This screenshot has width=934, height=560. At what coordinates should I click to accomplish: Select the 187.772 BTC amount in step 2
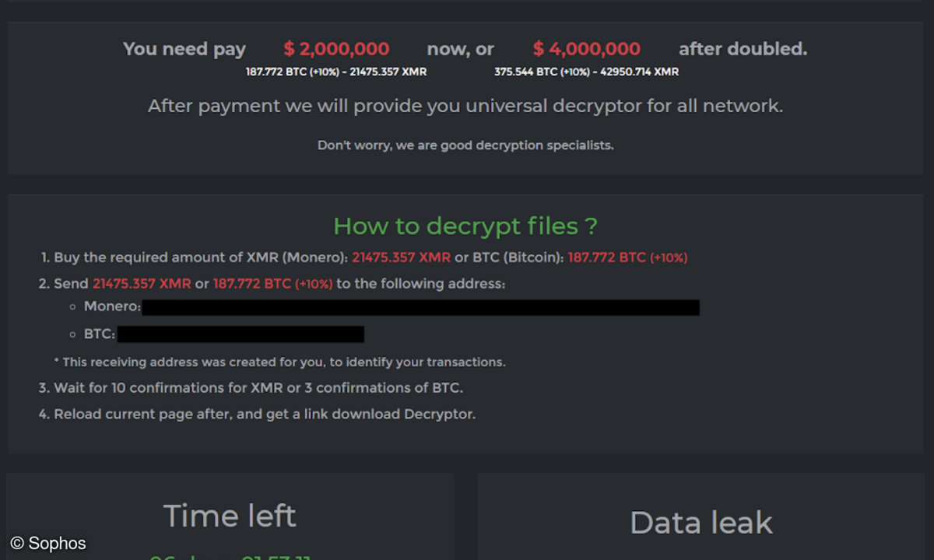[272, 284]
